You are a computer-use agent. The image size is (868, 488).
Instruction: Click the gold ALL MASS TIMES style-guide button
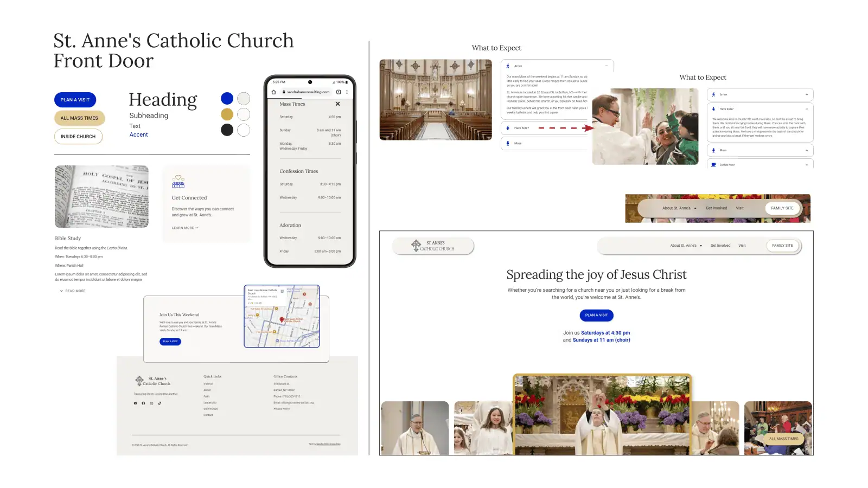pyautogui.click(x=79, y=118)
